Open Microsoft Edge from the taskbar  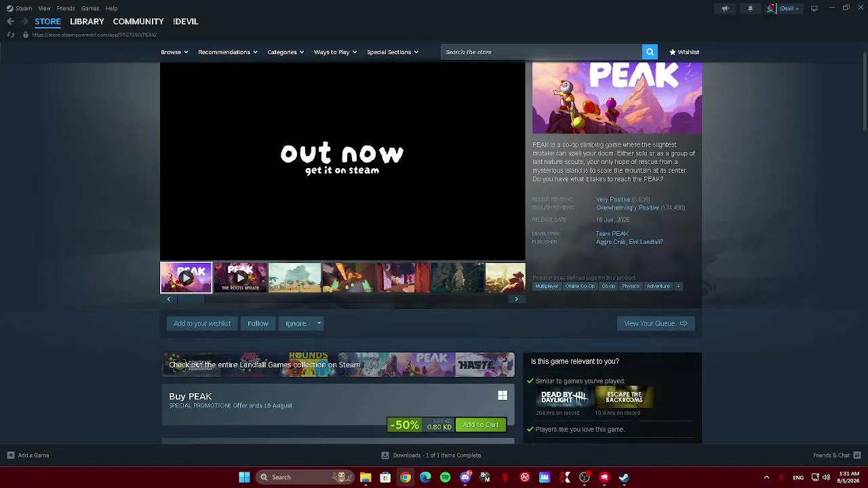[x=425, y=477]
